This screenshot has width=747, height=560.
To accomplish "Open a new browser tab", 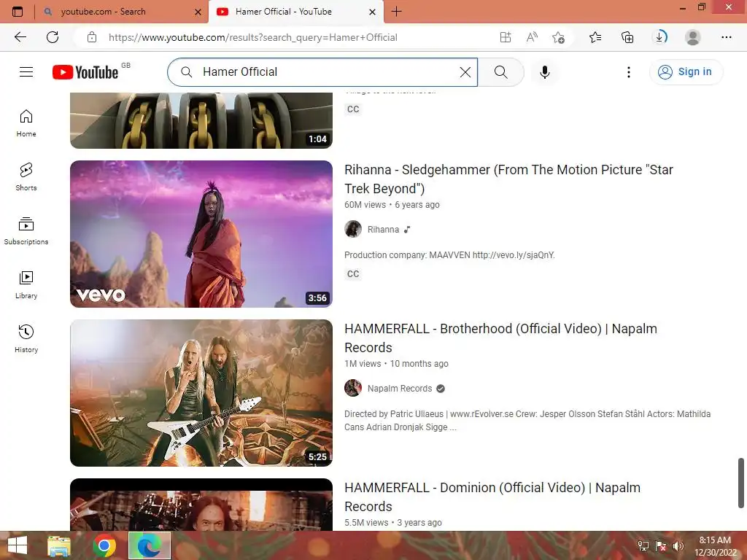I will 396,12.
